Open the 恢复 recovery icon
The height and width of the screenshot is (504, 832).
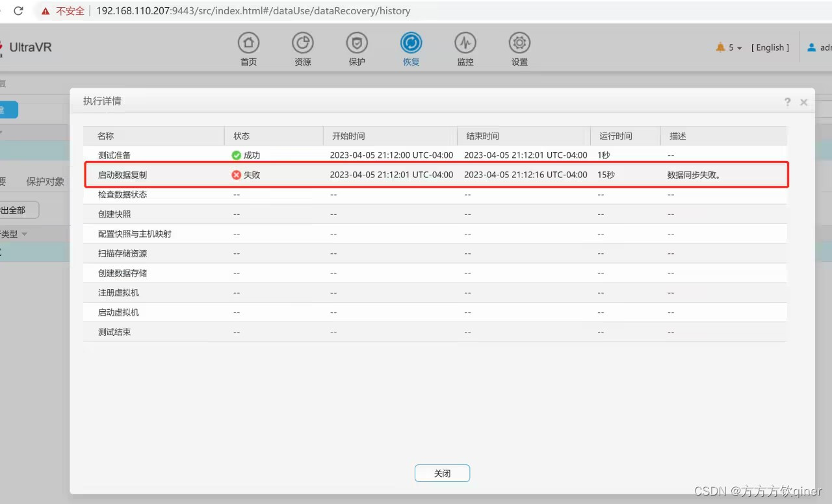(411, 44)
